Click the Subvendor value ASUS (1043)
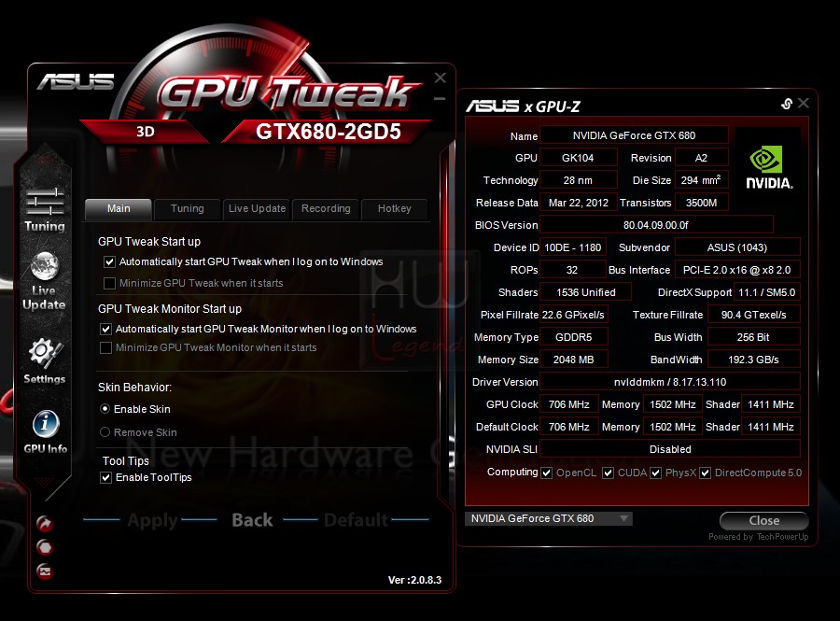This screenshot has width=840, height=621. click(737, 247)
